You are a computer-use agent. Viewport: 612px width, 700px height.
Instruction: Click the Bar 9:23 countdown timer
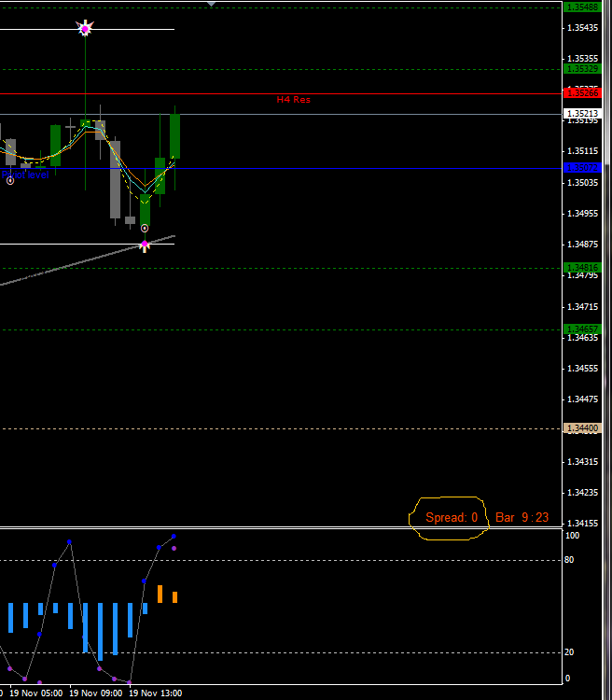522,517
